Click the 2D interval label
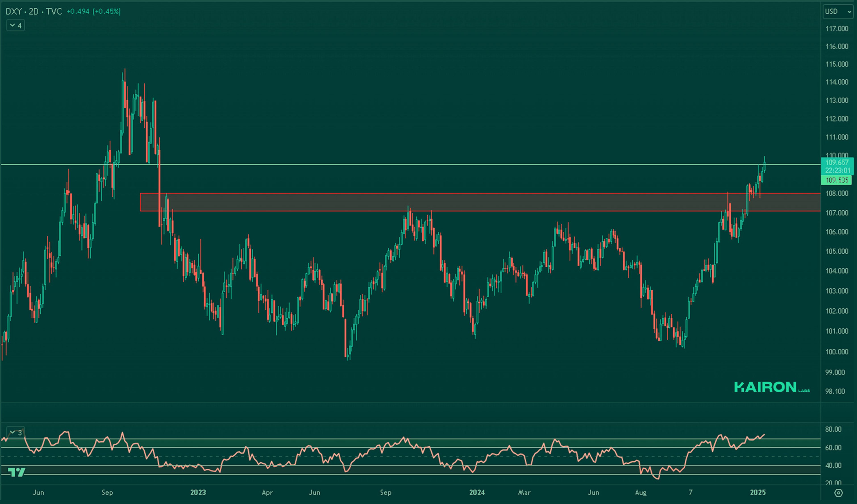 [x=33, y=12]
